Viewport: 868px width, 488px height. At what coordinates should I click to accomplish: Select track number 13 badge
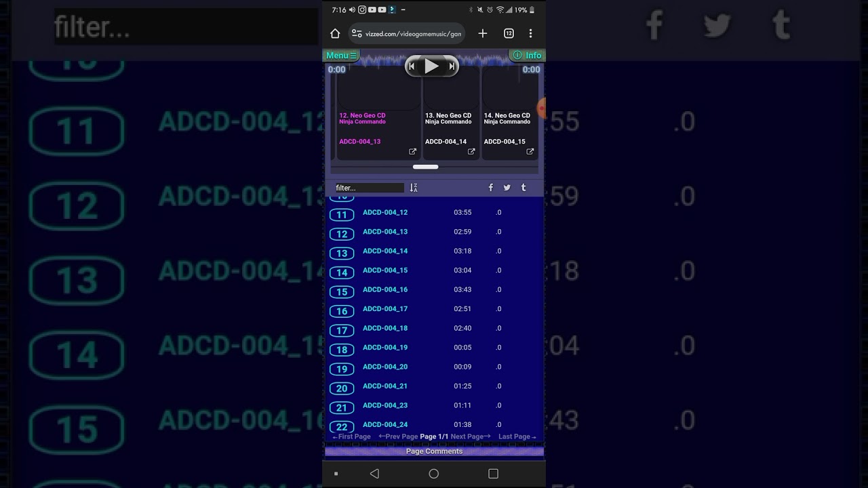pos(342,253)
